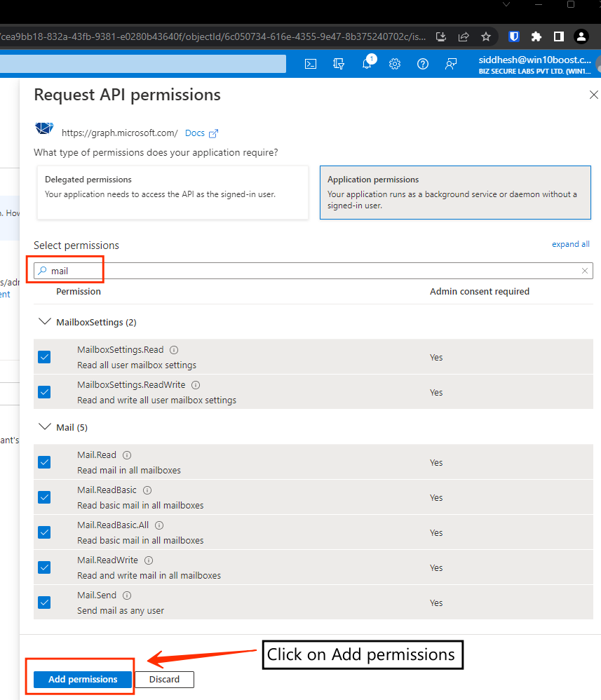The height and width of the screenshot is (700, 601).
Task: Open the feedback icon in header
Action: (451, 64)
